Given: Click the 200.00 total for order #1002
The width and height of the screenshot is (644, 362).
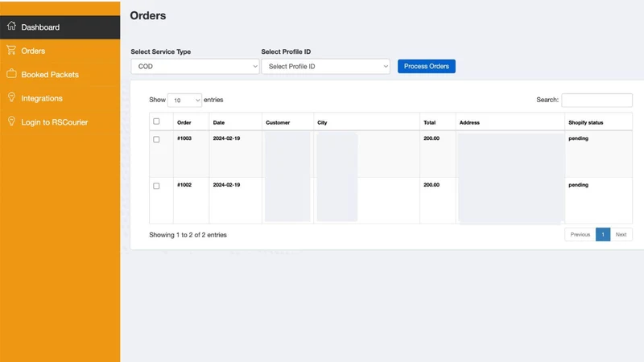Looking at the screenshot, I should (x=431, y=185).
